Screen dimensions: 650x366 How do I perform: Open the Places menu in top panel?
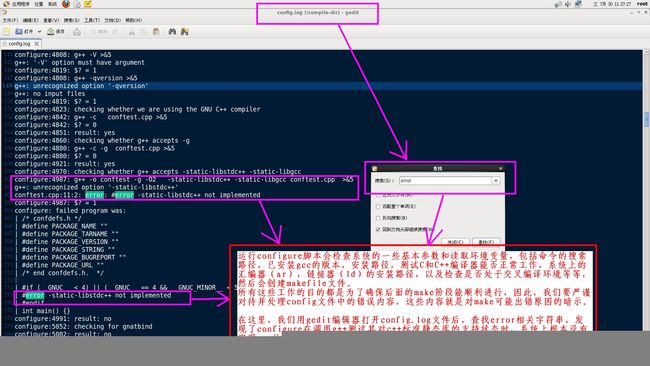point(39,4)
